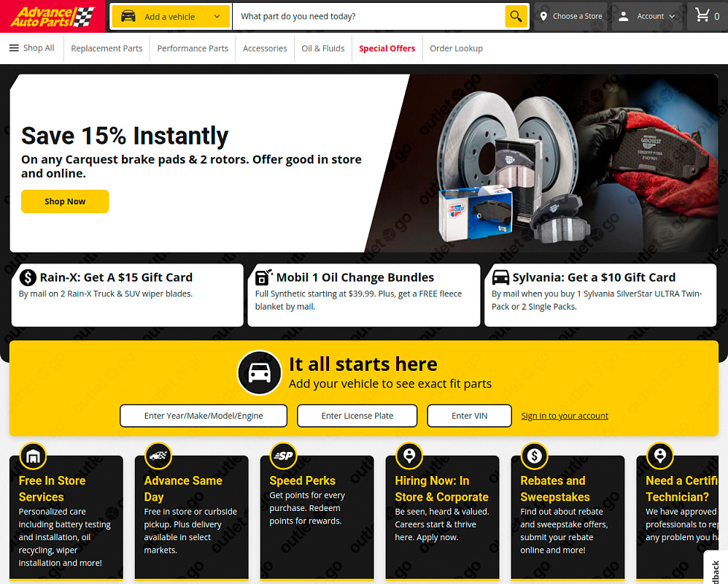The height and width of the screenshot is (584, 728).
Task: Click 'Find out about rebate' description text
Action: 564,531
